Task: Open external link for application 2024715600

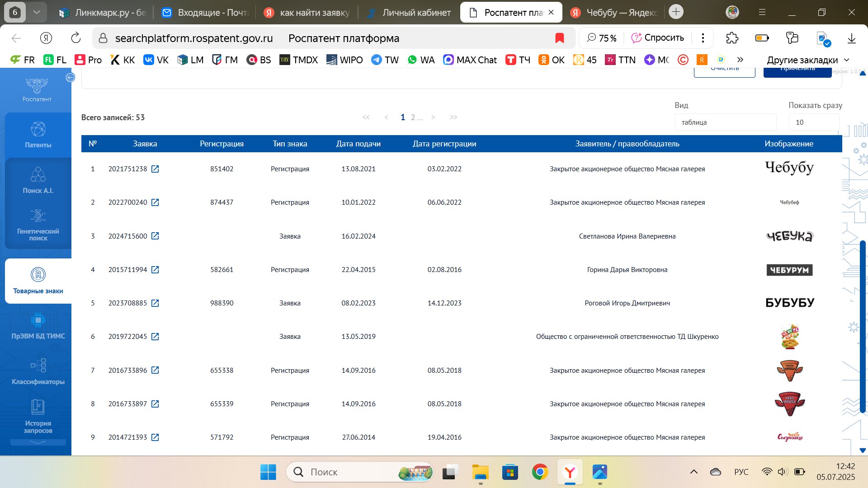Action: click(155, 236)
